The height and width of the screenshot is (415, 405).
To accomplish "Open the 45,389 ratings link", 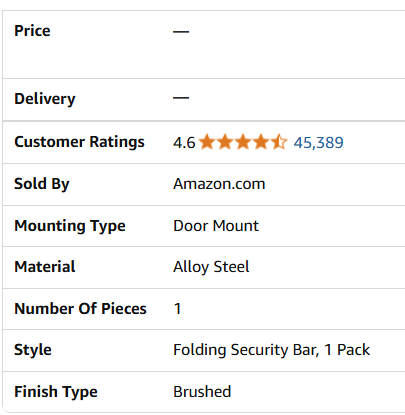I will point(318,143).
